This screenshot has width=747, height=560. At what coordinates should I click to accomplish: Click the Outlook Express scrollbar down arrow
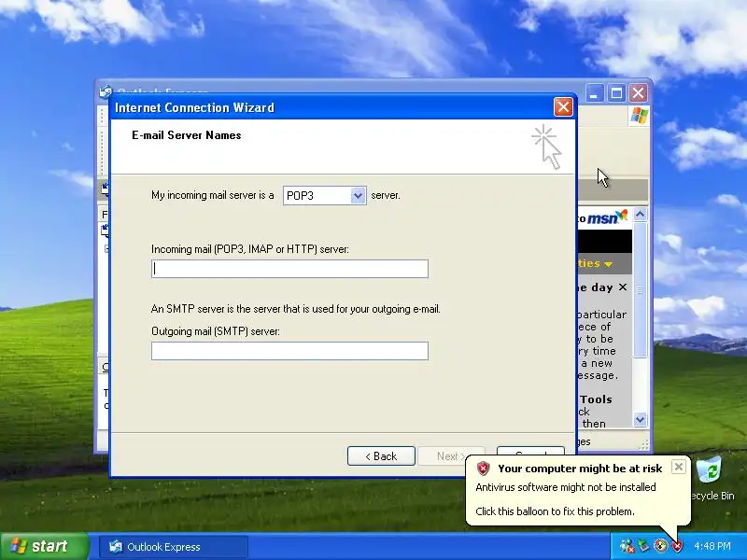[x=640, y=419]
